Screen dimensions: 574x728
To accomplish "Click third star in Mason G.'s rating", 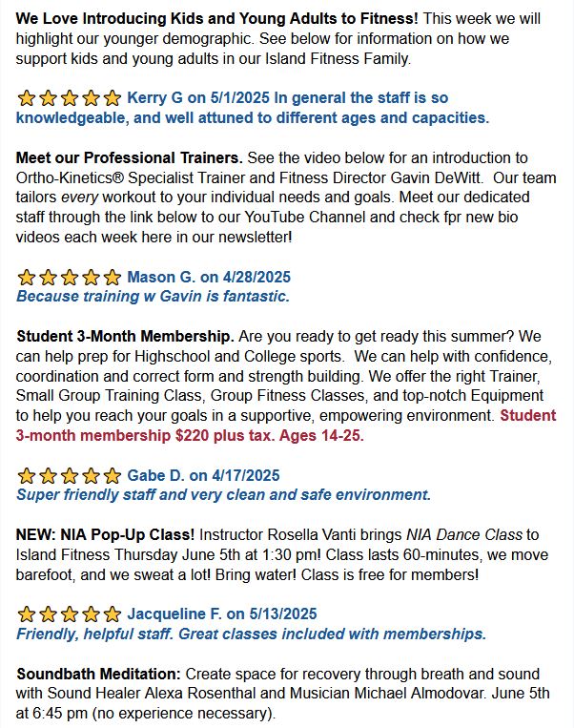I will [x=70, y=278].
